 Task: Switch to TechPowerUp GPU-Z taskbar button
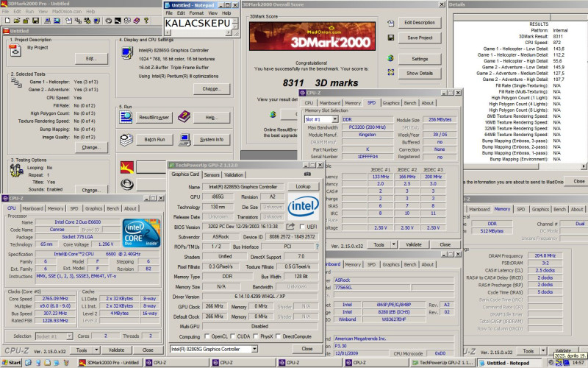443,362
